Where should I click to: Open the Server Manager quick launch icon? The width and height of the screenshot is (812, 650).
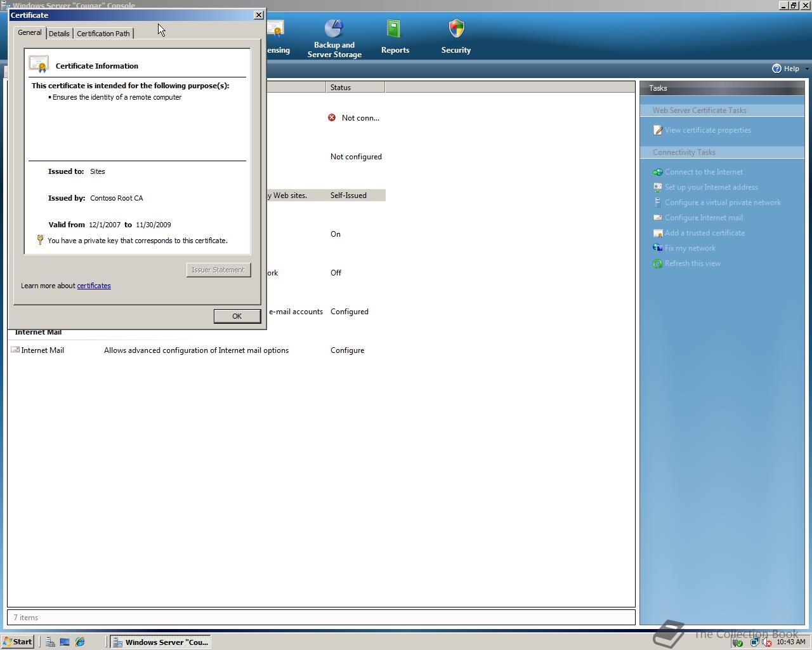(x=49, y=642)
